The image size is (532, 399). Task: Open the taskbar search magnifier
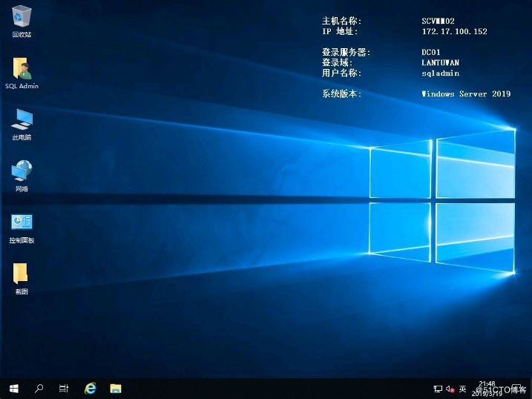point(39,389)
